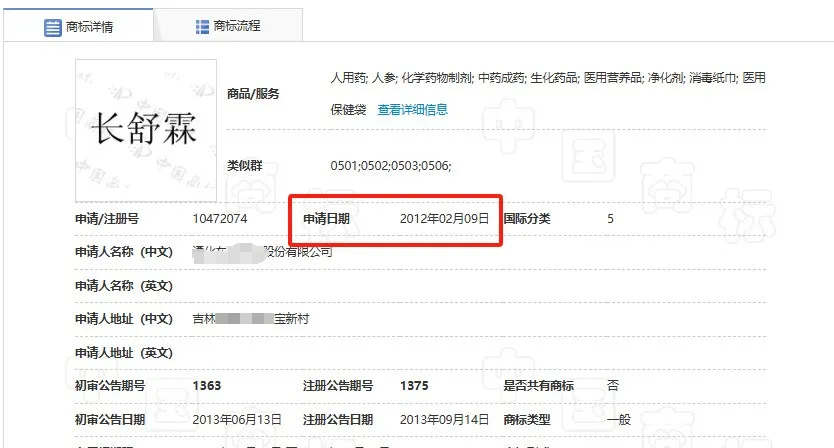Switch to the 商标流程 tab

tap(228, 26)
